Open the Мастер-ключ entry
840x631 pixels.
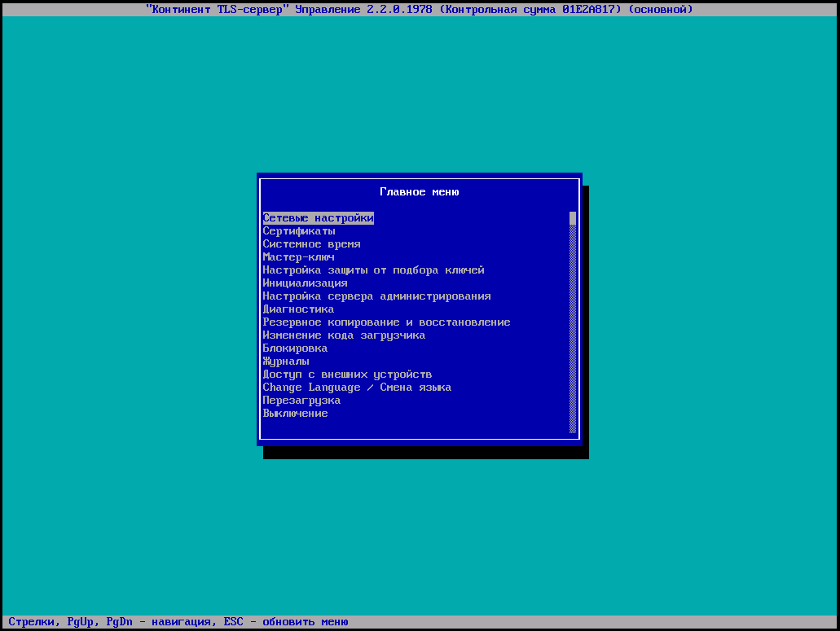(x=299, y=257)
